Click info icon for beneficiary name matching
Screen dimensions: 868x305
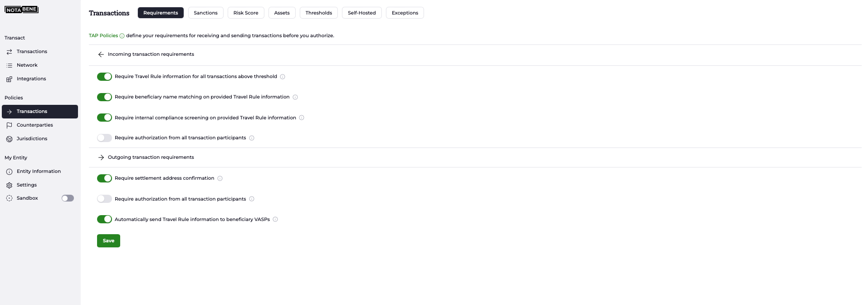tap(295, 97)
